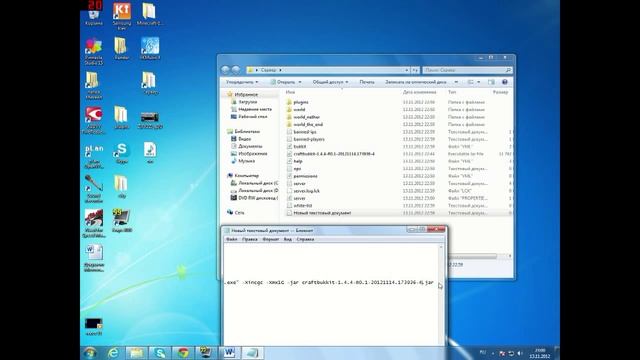Viewport: 640px width, 360px height.
Task: Select the microphone Sound Recorder desktop shortcut
Action: [94, 189]
